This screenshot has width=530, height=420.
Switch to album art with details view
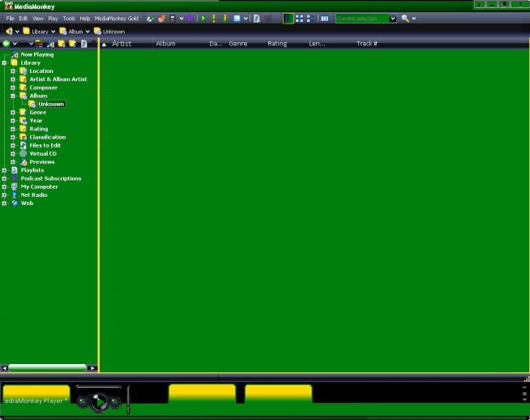click(310, 19)
